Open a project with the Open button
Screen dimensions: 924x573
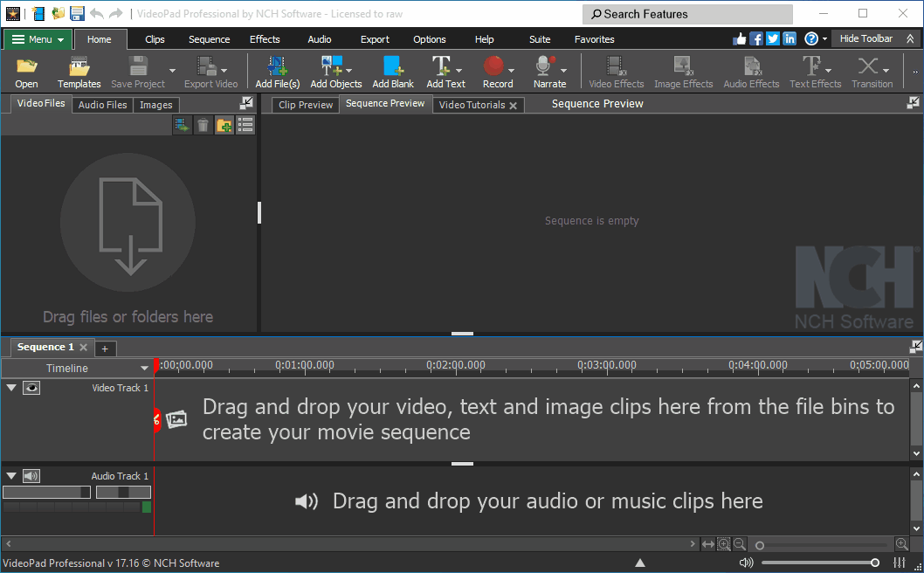26,72
